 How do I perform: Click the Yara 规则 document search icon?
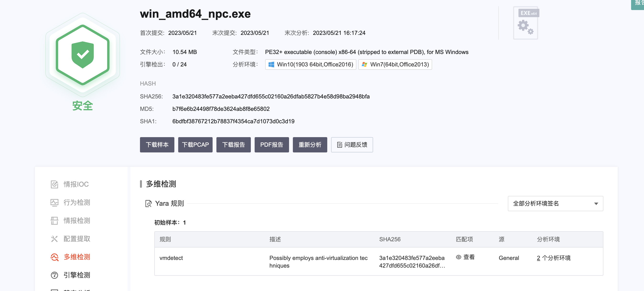pyautogui.click(x=148, y=204)
